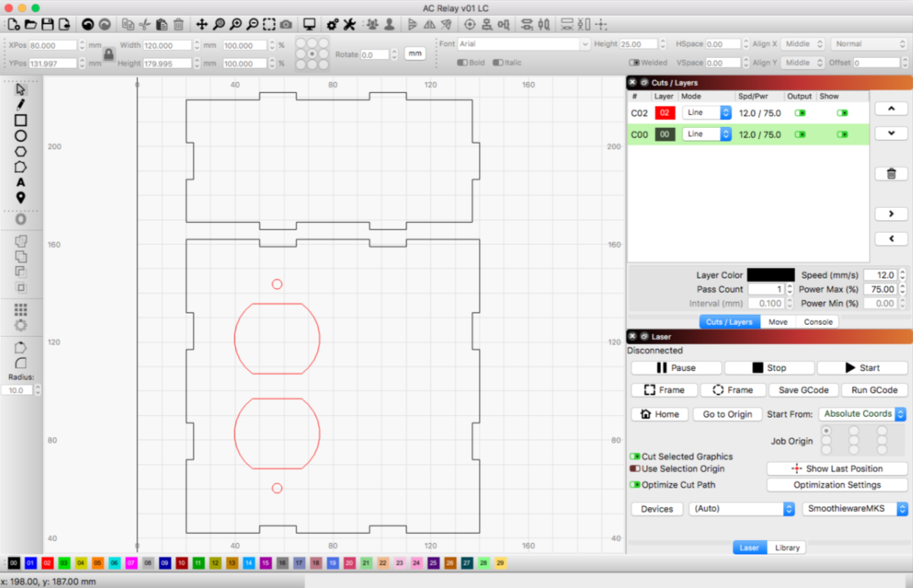Open the Start From coordinates dropdown
Viewport: 913px width, 588px height.
pos(862,414)
